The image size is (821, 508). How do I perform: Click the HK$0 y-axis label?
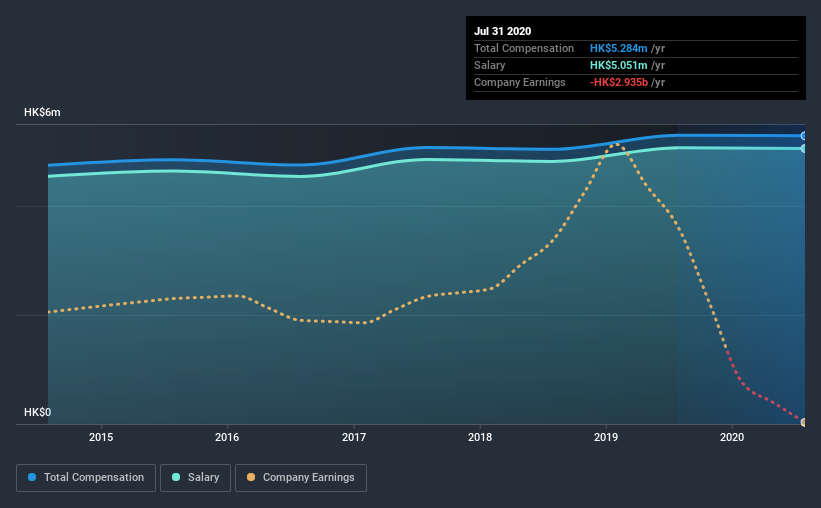coord(38,412)
